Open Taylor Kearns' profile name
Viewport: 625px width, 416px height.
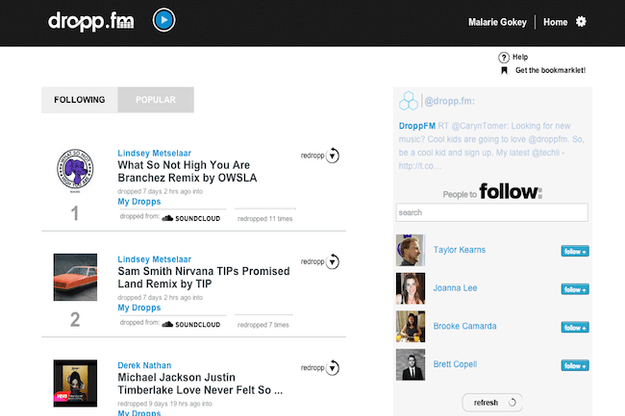tap(459, 250)
